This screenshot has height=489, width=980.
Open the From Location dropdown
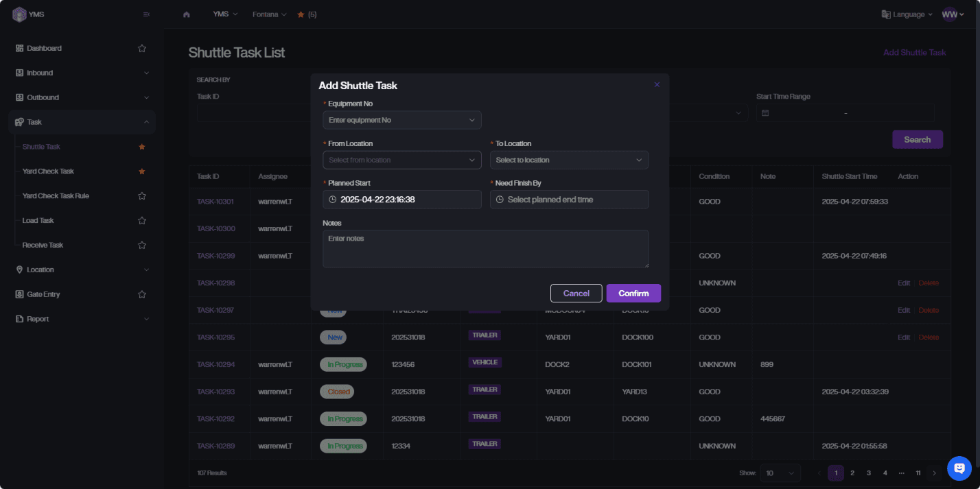(402, 160)
